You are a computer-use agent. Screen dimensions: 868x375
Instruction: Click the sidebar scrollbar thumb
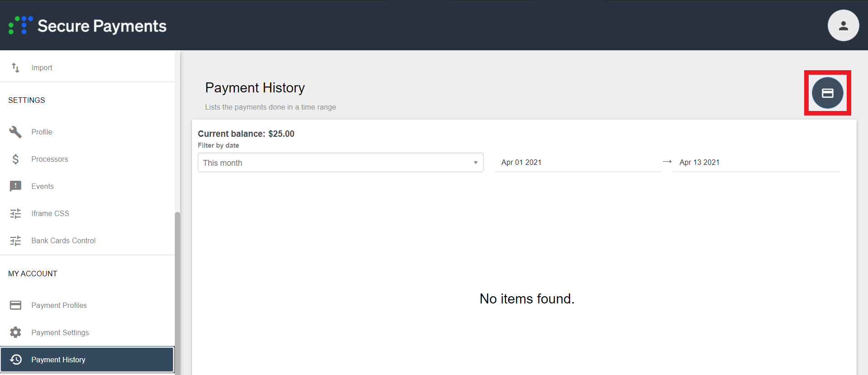tap(177, 293)
